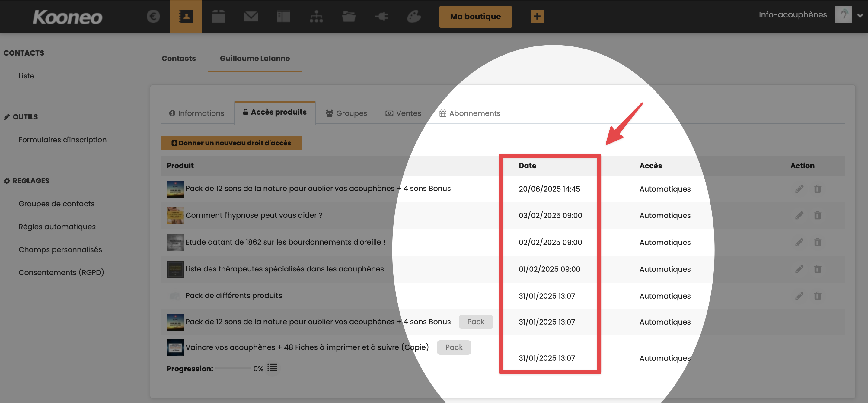Open Règles automatiques setting
Image resolution: width=868 pixels, height=403 pixels.
pyautogui.click(x=57, y=227)
